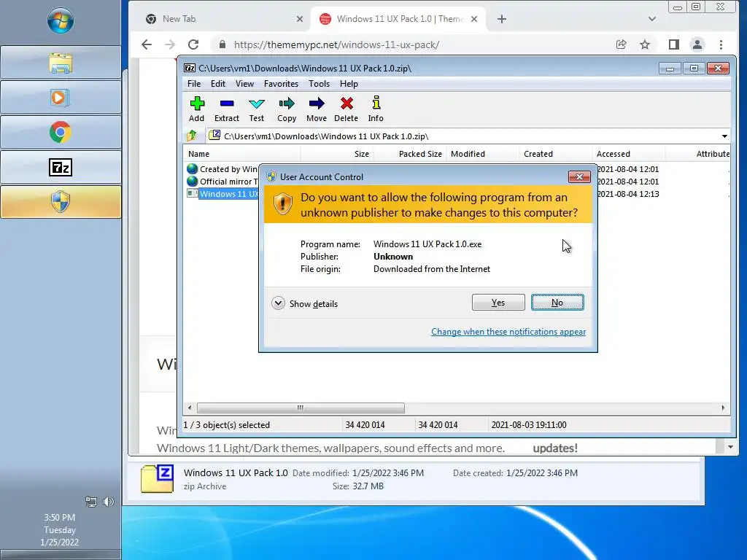Viewport: 747px width, 560px height.
Task: Bookmark this page with the star icon
Action: click(x=645, y=44)
